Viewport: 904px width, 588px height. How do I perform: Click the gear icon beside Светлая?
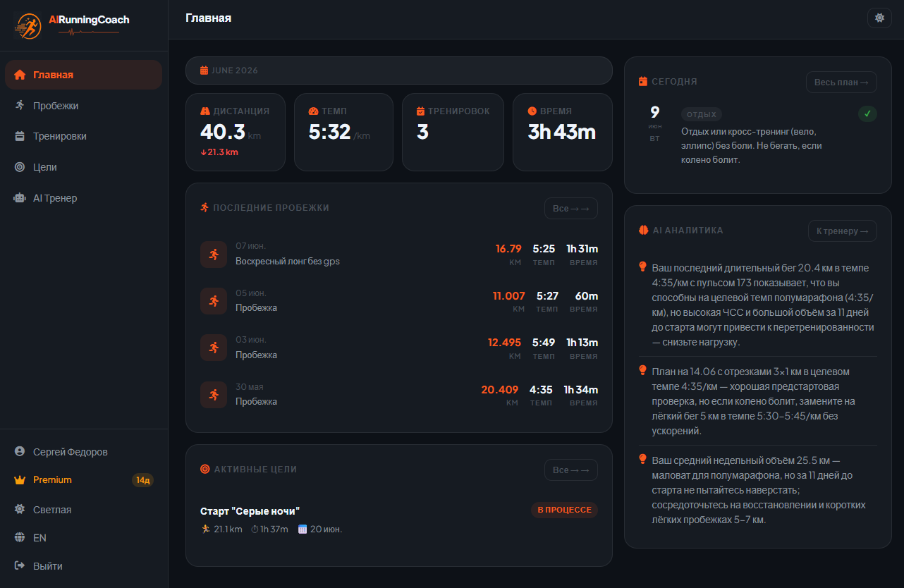(x=20, y=509)
